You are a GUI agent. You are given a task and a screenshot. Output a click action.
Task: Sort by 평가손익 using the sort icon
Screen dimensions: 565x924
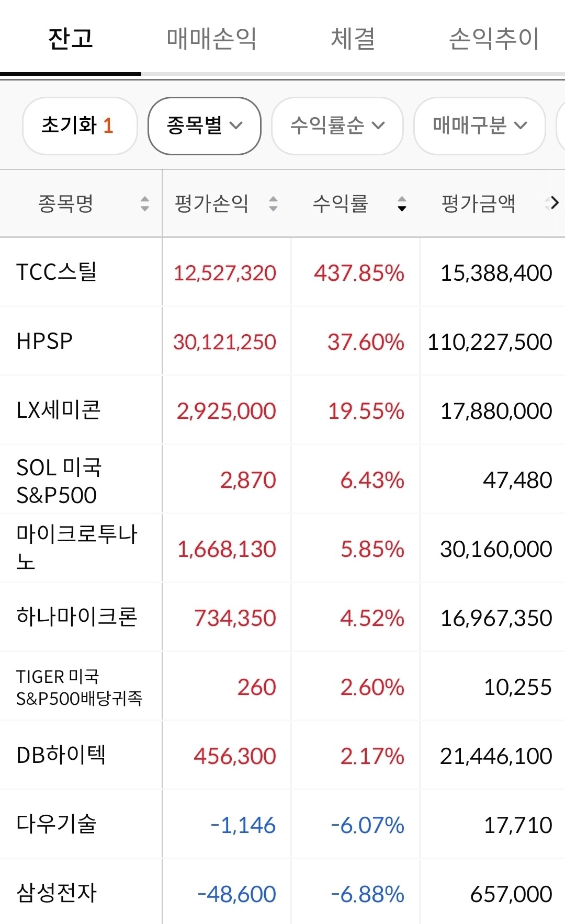click(x=273, y=204)
